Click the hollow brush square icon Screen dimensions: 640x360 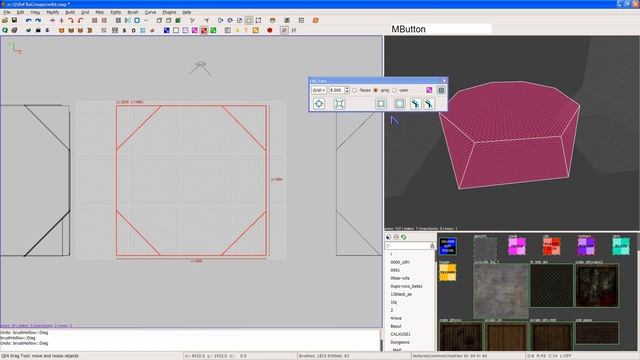tap(137, 20)
